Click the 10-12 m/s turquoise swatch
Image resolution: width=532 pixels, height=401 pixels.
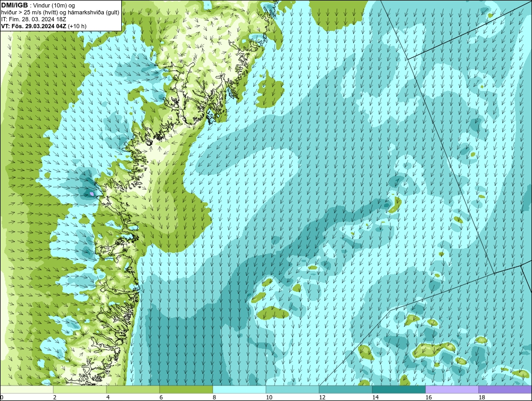tap(293, 389)
